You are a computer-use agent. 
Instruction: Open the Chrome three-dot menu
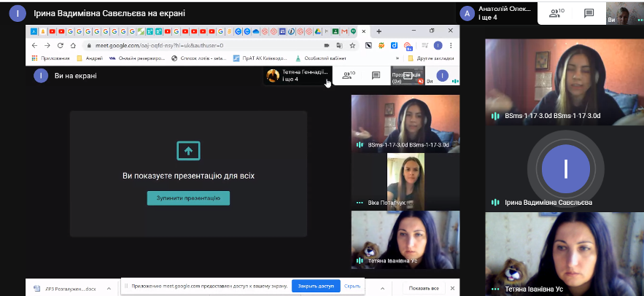coord(451,46)
